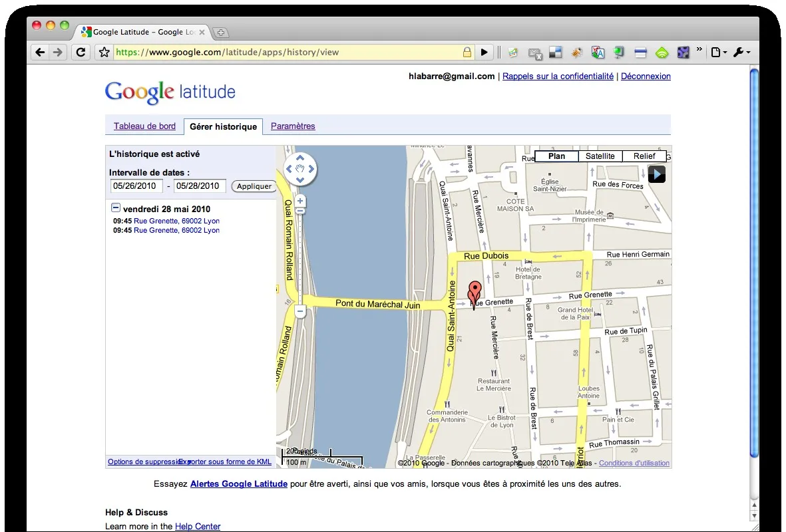Open the Tableau de bord tab

tap(144, 126)
